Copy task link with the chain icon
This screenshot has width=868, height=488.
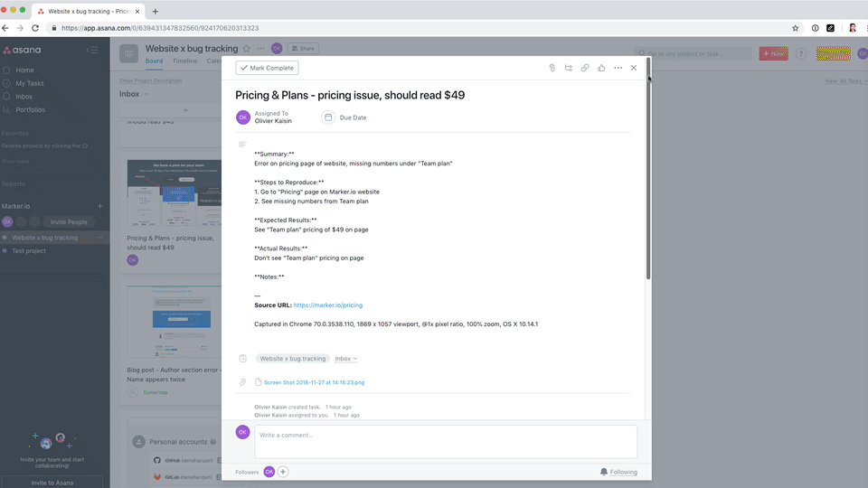point(585,68)
